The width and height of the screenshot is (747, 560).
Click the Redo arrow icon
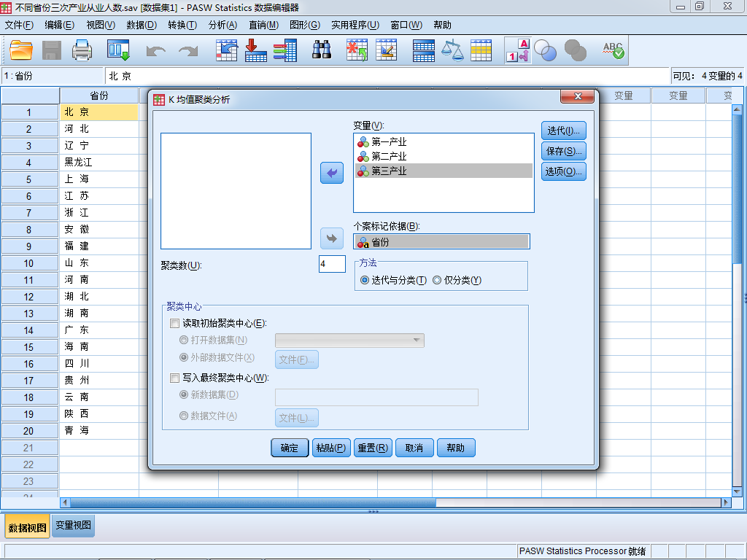pyautogui.click(x=188, y=51)
